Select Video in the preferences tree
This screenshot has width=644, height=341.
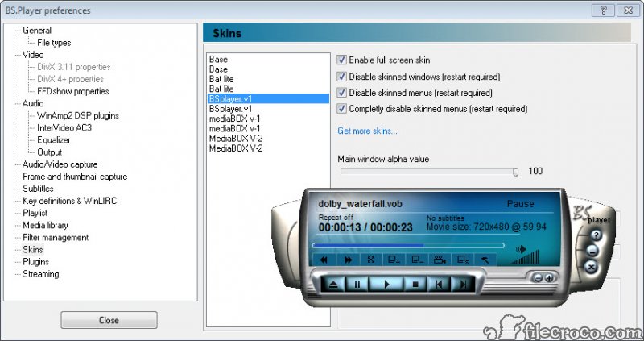coord(33,55)
